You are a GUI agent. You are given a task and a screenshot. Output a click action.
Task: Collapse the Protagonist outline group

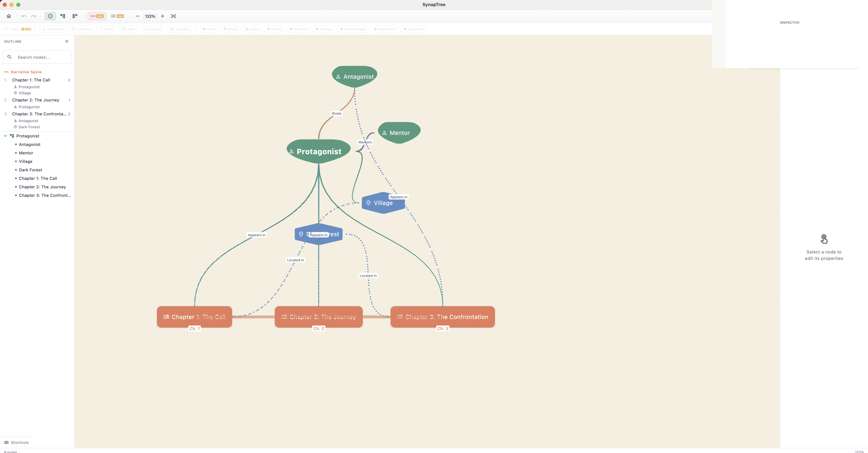coord(5,136)
